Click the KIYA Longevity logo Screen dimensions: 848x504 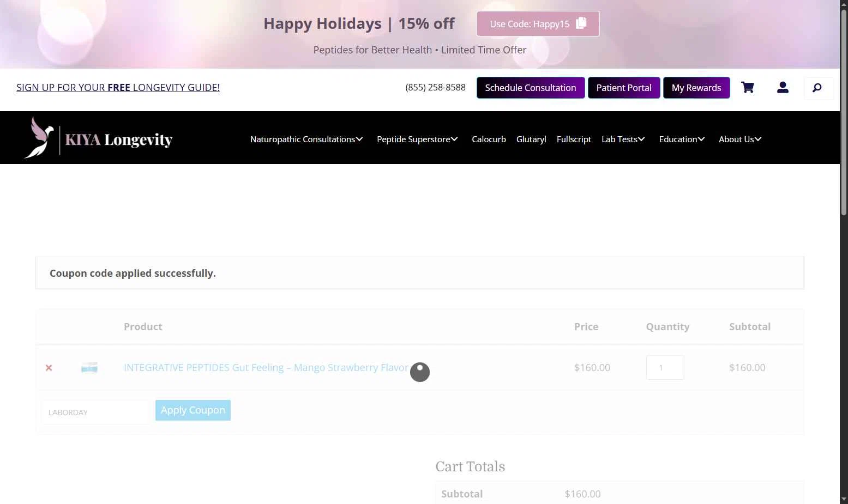click(98, 138)
